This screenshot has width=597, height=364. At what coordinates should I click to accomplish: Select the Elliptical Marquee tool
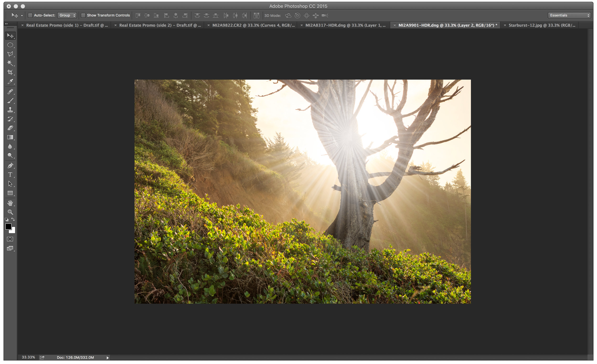click(x=10, y=45)
